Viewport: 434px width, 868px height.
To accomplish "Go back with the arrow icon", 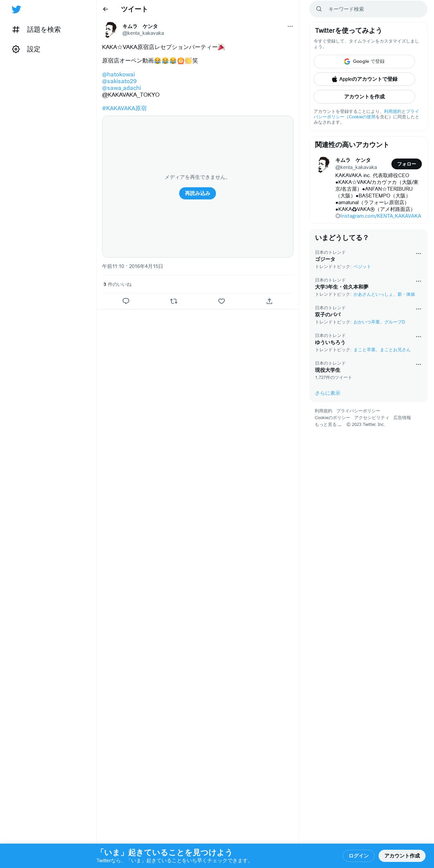I will [105, 9].
